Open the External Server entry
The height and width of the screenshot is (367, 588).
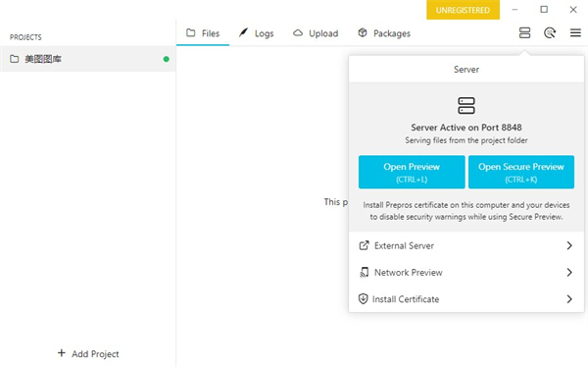(x=466, y=245)
